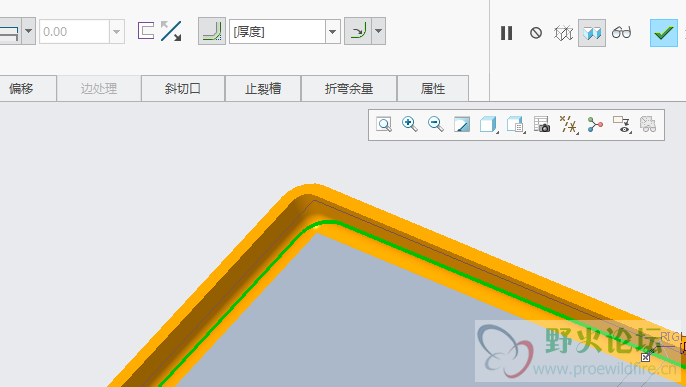Open the flange end type dropdown arrow
Viewport: 686px width, 387px height.
[28, 31]
